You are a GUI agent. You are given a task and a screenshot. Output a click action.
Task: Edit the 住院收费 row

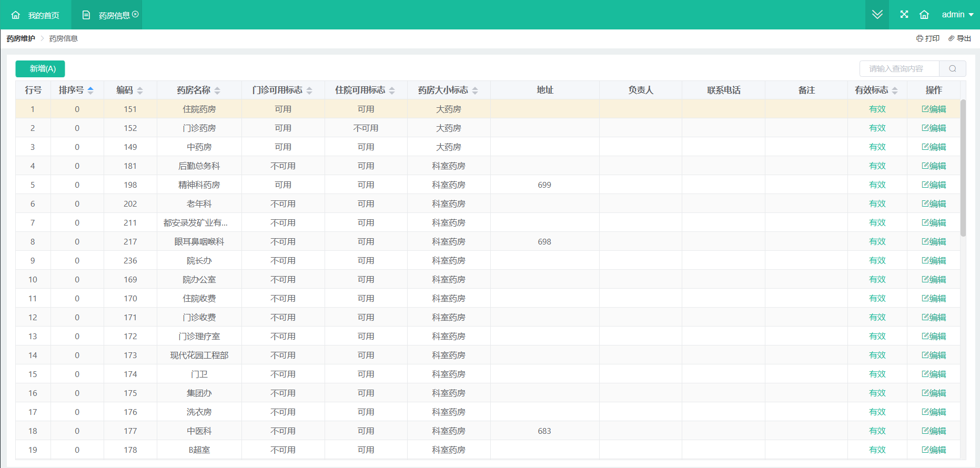934,299
